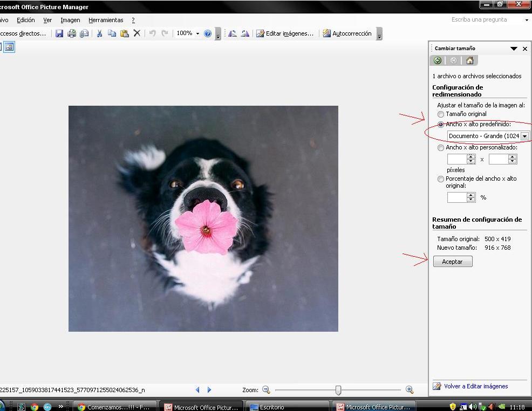Click the volume speaker tray icon
The width and height of the screenshot is (532, 411).
[472, 407]
